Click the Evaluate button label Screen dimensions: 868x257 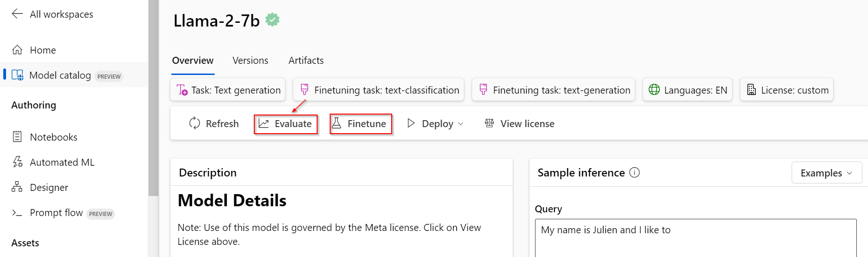tap(293, 123)
